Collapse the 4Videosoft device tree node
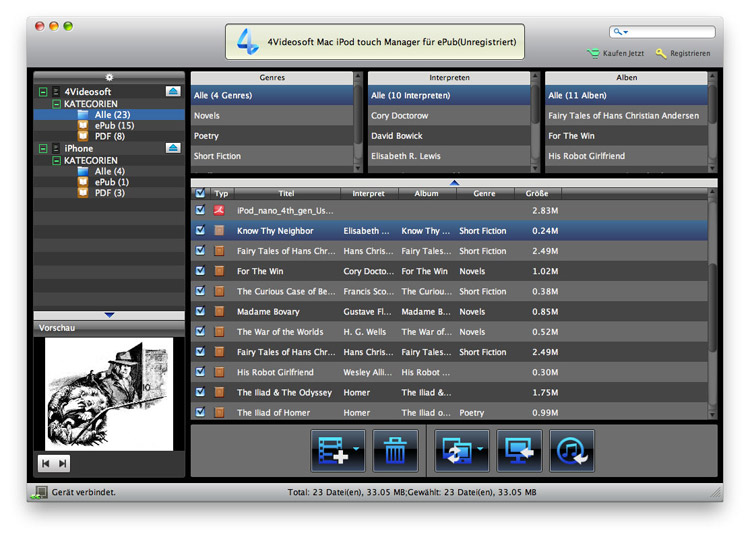This screenshot has width=750, height=539. pyautogui.click(x=43, y=92)
